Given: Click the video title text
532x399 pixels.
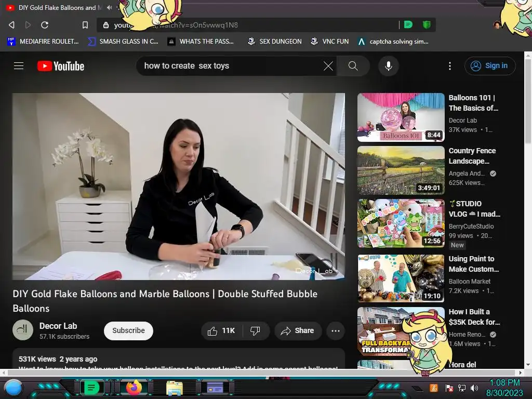Looking at the screenshot, I should click(x=165, y=301).
